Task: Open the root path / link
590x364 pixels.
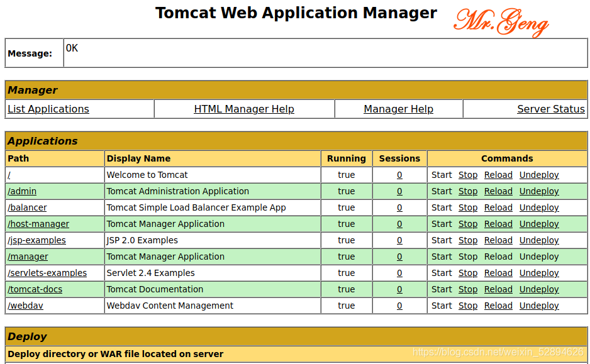Action: 9,175
